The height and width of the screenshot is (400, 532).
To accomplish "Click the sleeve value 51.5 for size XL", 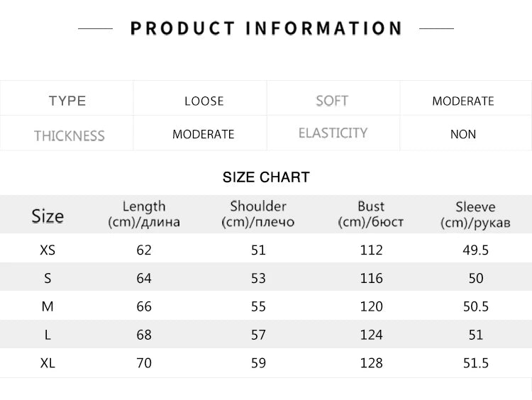I will coord(475,363).
